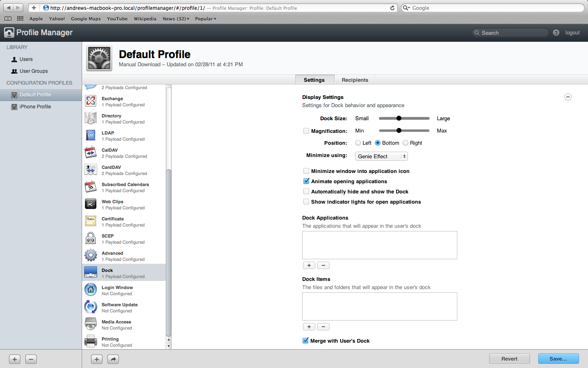The width and height of the screenshot is (588, 368).
Task: Open the News (32) bookmarks dropdown
Action: click(176, 19)
